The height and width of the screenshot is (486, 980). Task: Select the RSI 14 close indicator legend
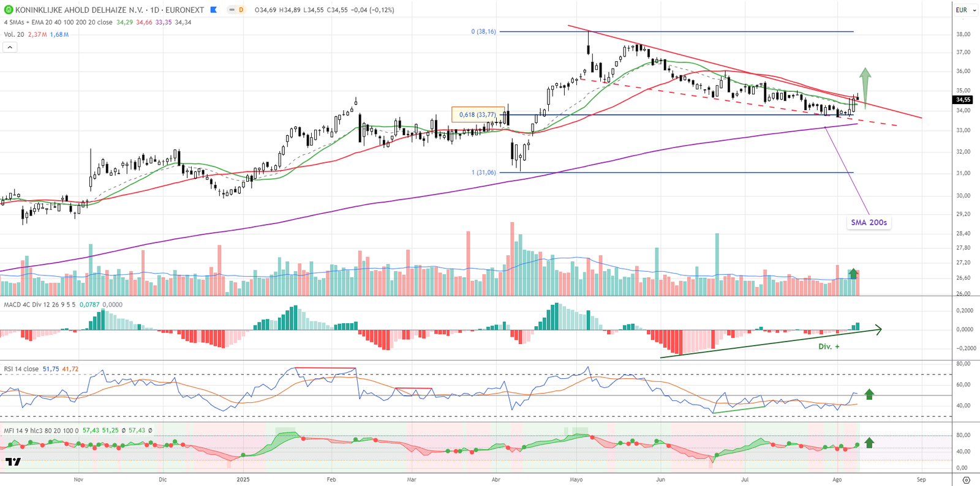pos(21,369)
